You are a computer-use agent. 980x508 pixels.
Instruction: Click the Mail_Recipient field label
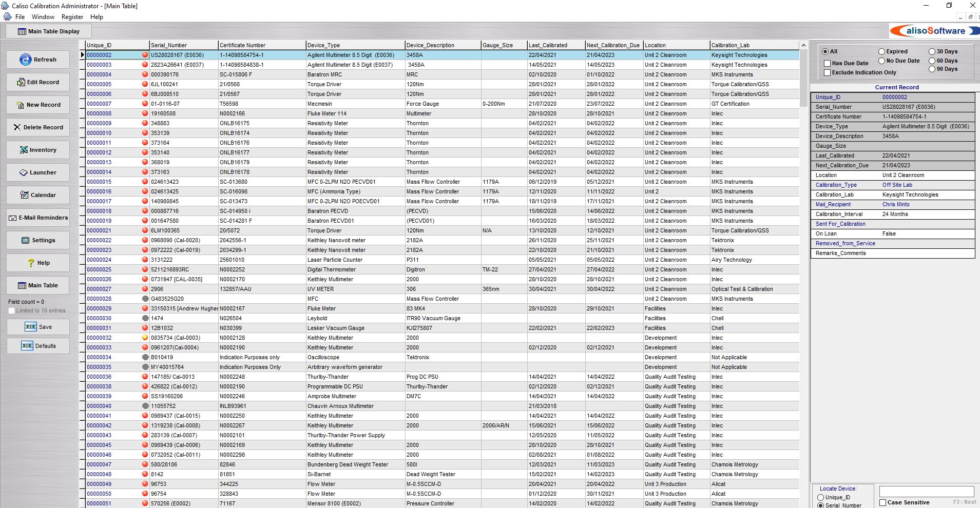tap(833, 204)
